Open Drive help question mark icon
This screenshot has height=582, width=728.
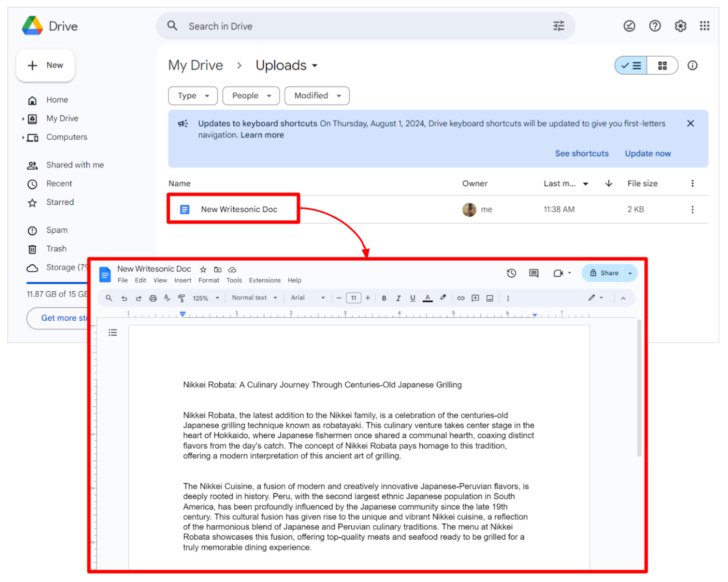[x=655, y=26]
